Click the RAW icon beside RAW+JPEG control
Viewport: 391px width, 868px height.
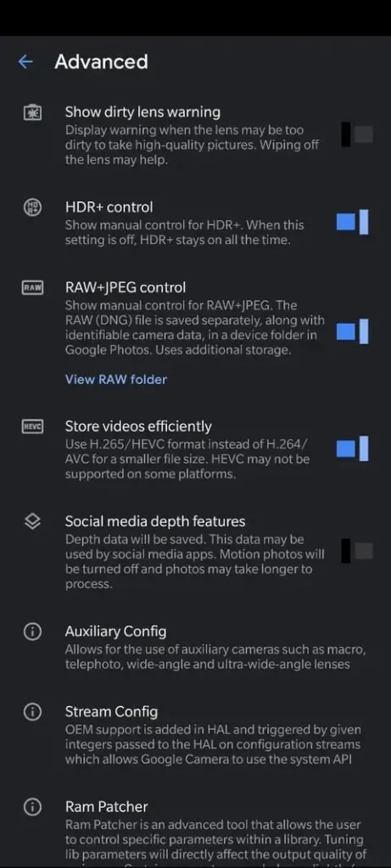33,288
